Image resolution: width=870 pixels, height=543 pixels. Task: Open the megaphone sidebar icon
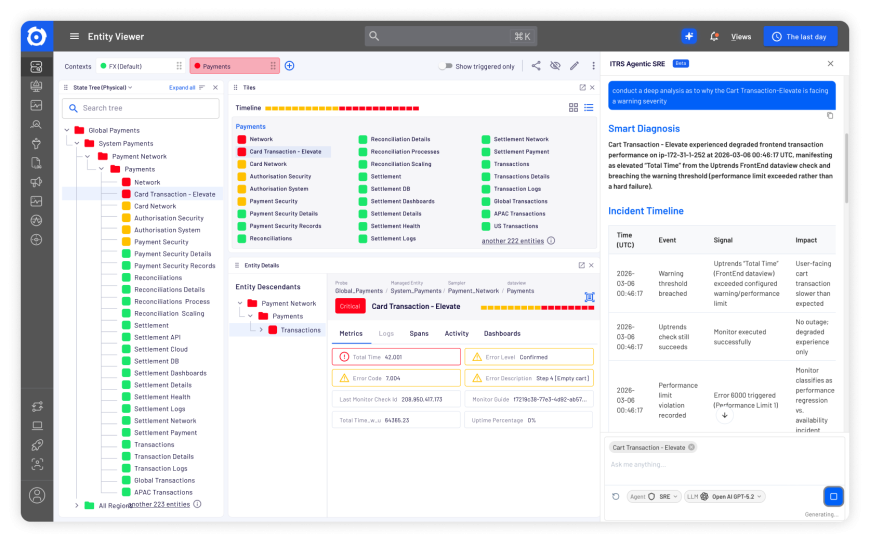click(x=37, y=182)
